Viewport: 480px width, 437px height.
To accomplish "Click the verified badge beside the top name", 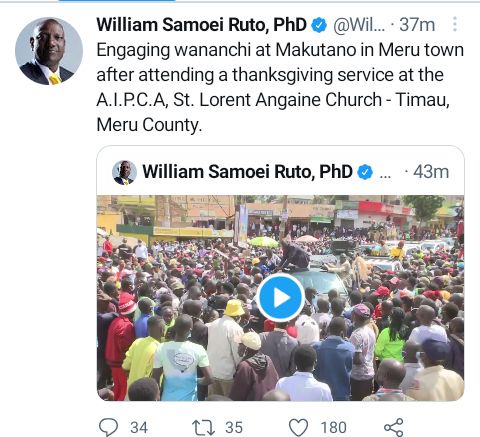I will click(319, 25).
